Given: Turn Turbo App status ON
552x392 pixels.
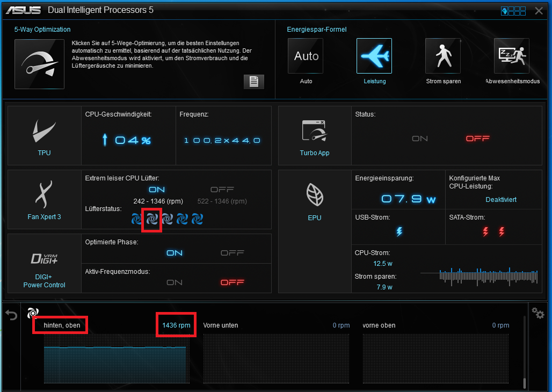Looking at the screenshot, I should click(x=420, y=139).
